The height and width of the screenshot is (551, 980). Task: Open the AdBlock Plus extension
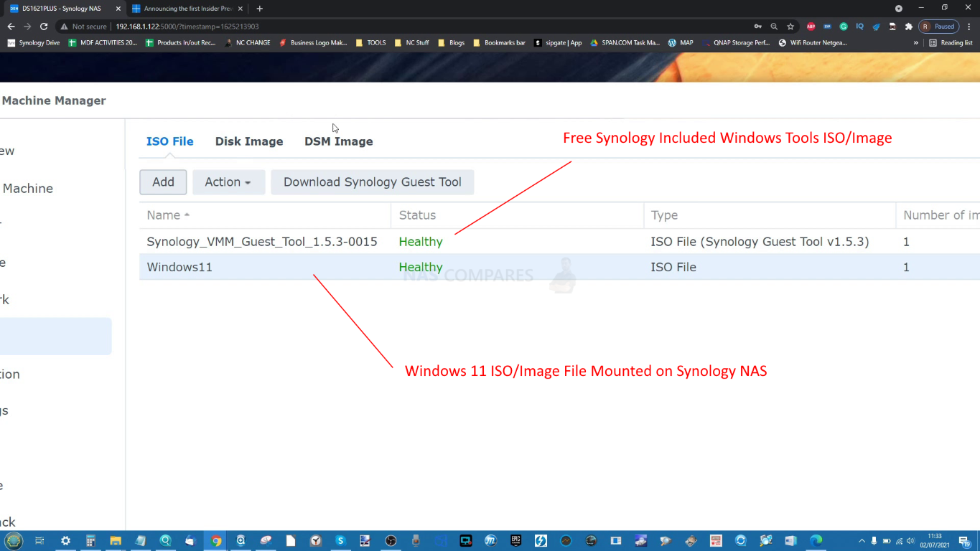pyautogui.click(x=811, y=27)
